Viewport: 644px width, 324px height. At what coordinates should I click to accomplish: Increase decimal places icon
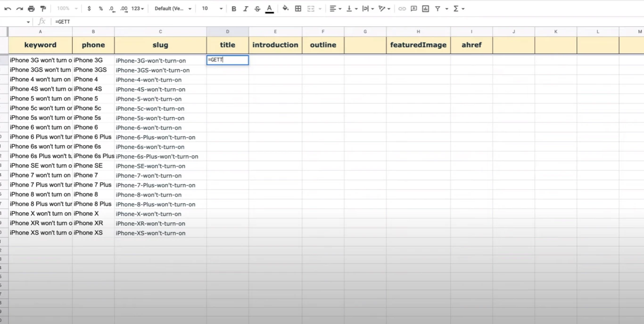click(124, 8)
